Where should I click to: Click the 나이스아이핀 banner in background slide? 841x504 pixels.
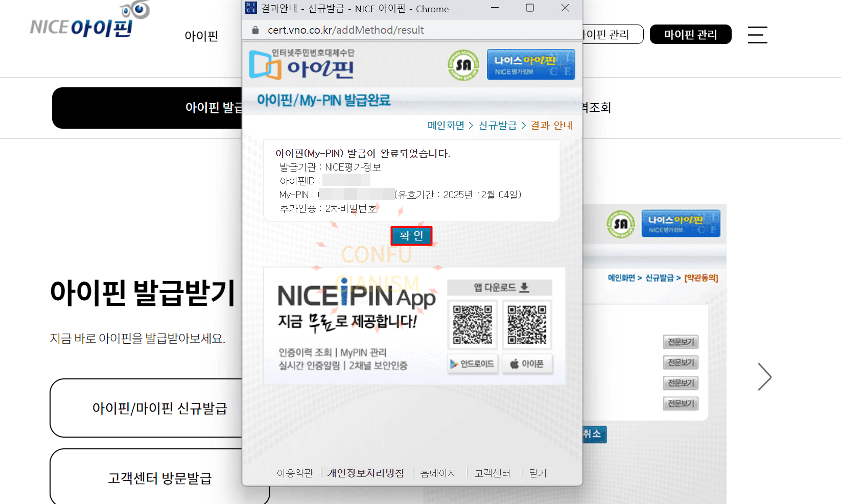click(x=681, y=223)
